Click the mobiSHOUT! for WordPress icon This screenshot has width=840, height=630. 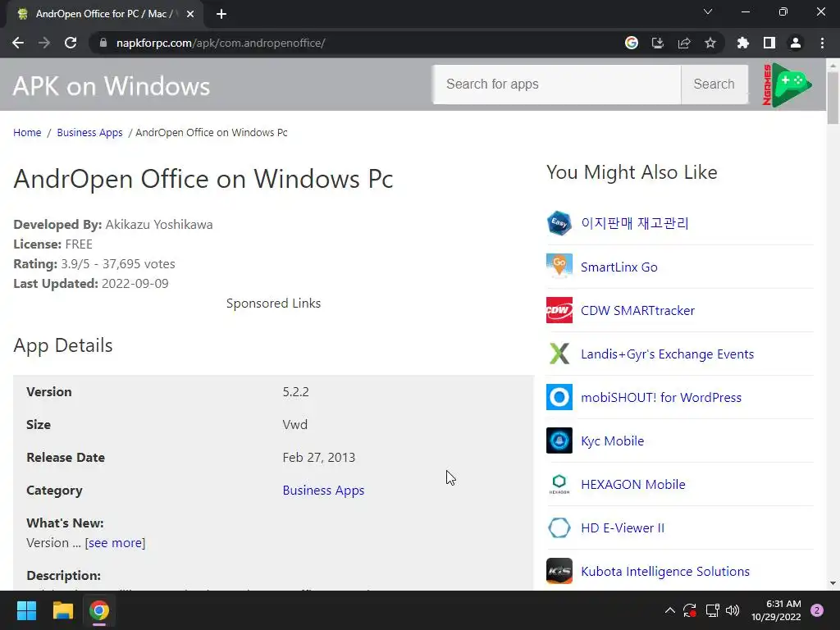559,397
